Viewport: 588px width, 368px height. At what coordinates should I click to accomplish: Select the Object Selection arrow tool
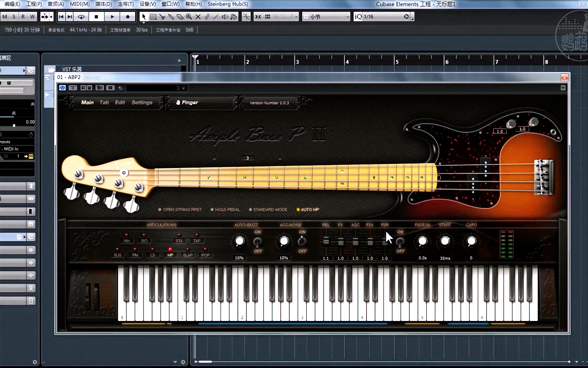pos(144,17)
